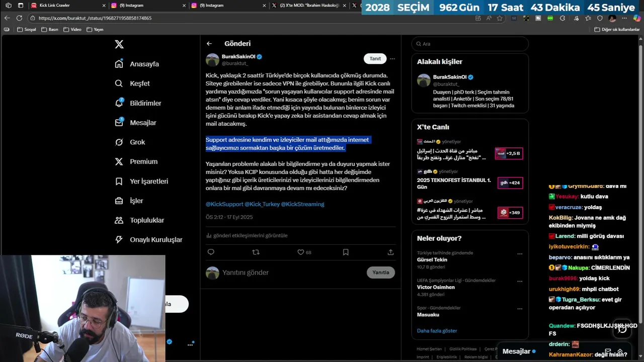Click the Ara search field

pyautogui.click(x=470, y=44)
